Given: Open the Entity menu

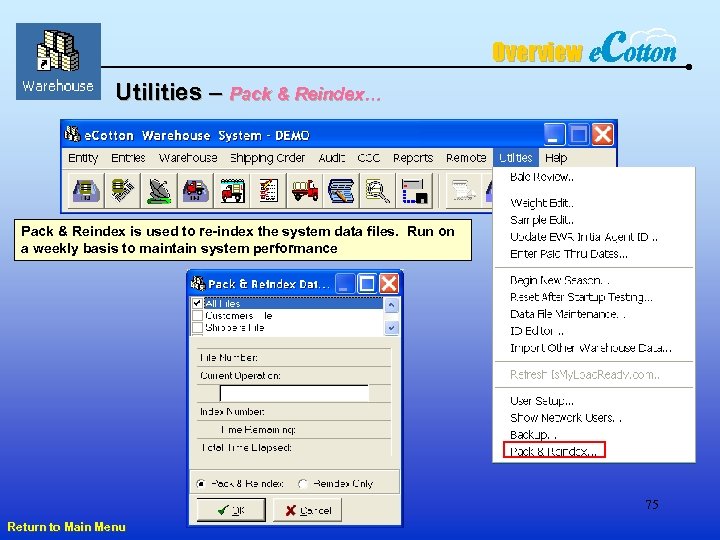Looking at the screenshot, I should click(x=83, y=158).
